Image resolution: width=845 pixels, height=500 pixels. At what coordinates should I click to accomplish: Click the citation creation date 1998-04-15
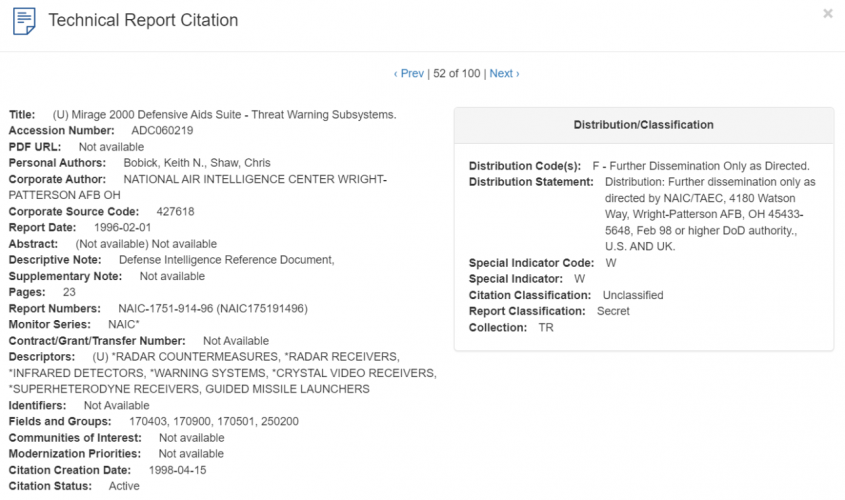click(x=177, y=470)
